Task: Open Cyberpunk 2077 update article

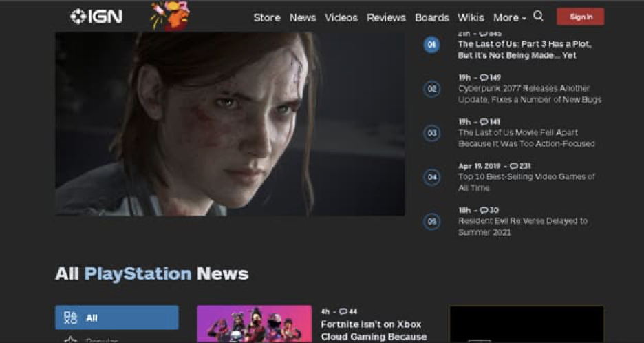Action: [530, 94]
